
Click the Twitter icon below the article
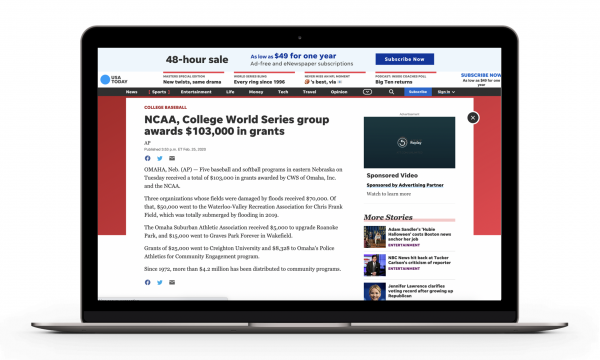160,282
